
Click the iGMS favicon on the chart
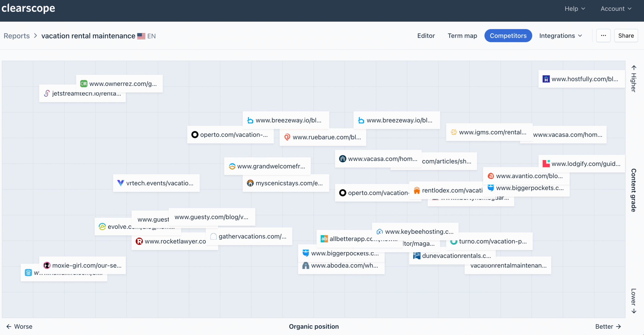coord(454,132)
